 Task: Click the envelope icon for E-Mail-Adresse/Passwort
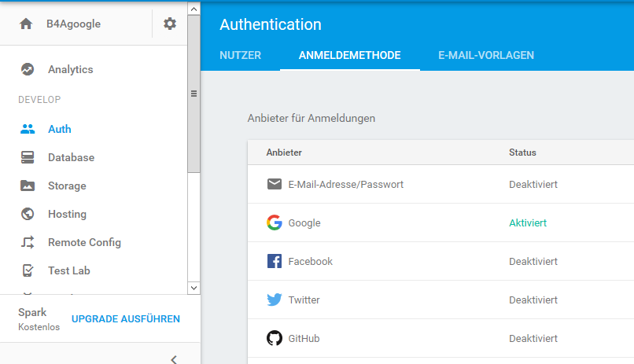(275, 184)
